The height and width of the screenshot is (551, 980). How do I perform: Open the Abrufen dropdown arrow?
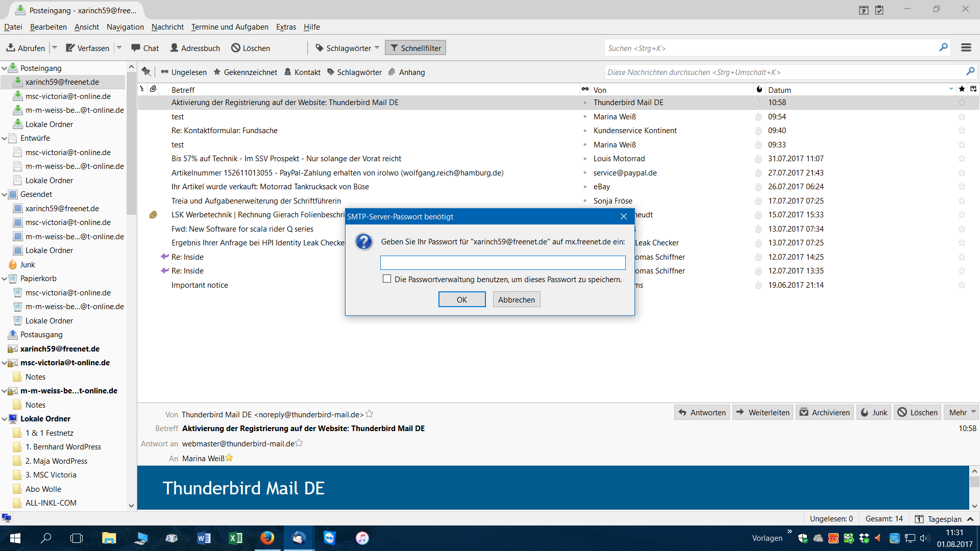click(55, 47)
